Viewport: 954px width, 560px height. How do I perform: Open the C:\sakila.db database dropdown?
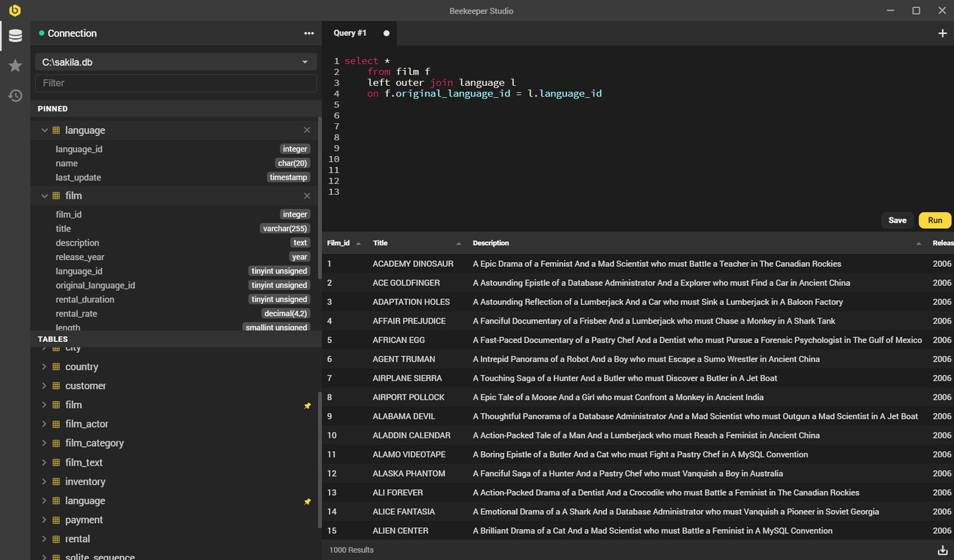click(x=176, y=62)
